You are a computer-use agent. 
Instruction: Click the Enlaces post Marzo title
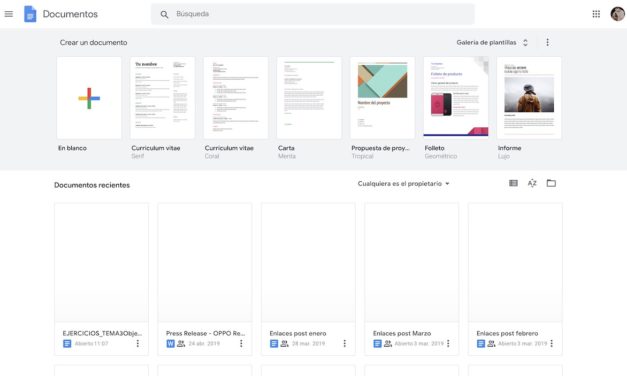point(402,333)
